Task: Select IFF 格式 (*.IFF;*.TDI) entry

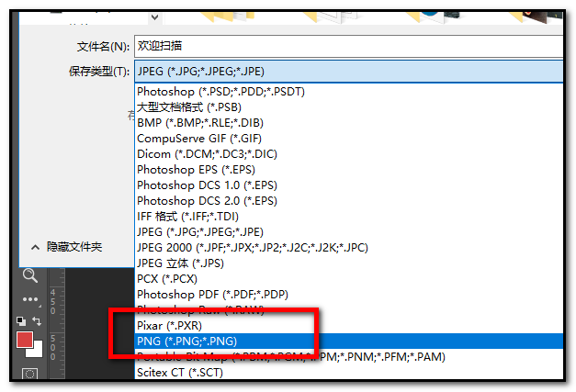Action: tap(348, 216)
